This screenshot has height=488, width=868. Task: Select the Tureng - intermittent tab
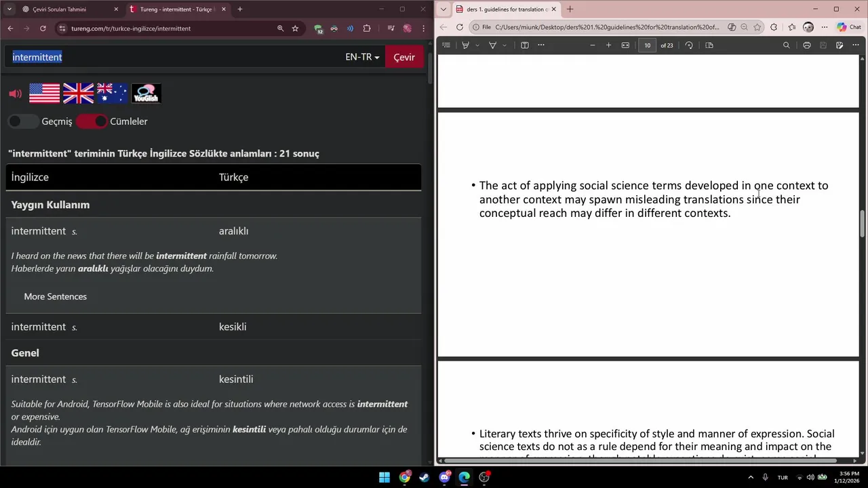pos(178,9)
